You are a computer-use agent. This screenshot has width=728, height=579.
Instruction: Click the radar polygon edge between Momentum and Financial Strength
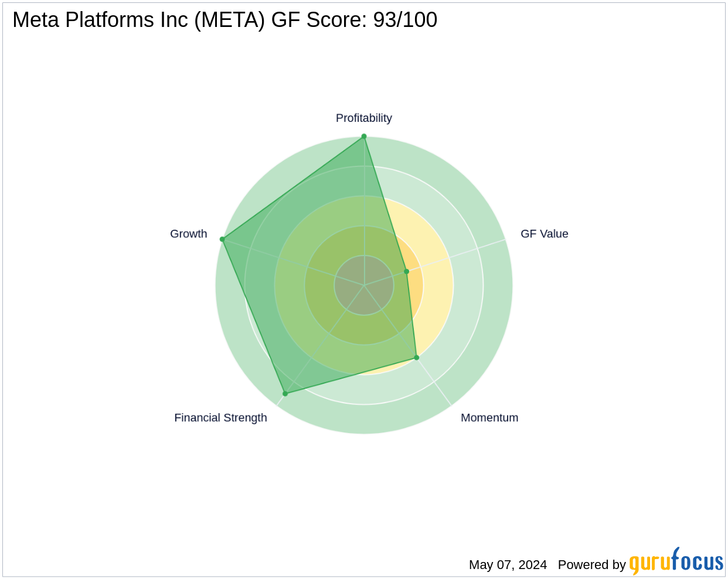click(x=351, y=375)
